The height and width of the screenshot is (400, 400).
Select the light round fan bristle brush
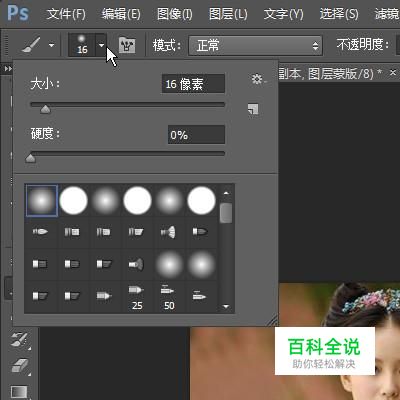(168, 232)
